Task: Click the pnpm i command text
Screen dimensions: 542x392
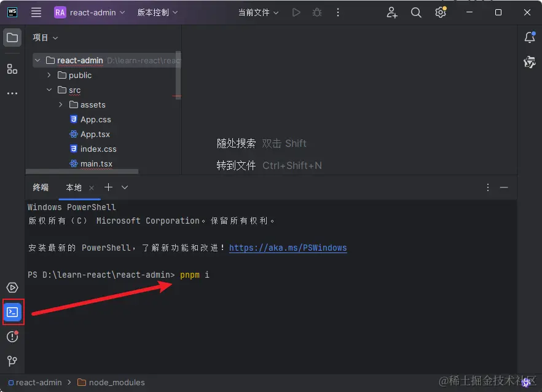Action: coord(195,275)
